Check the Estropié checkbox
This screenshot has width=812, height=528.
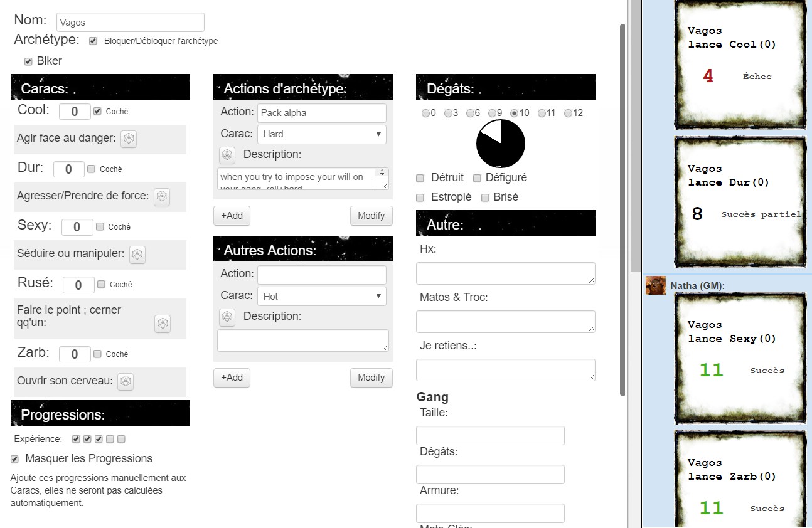click(420, 198)
